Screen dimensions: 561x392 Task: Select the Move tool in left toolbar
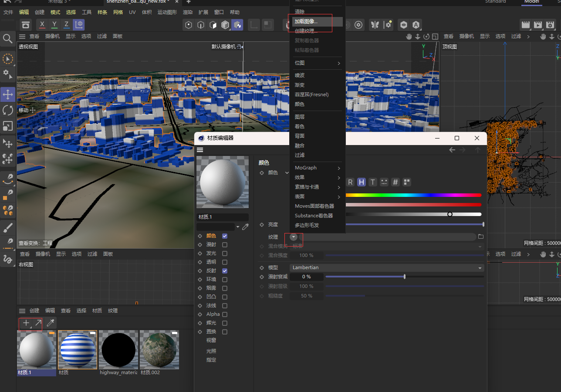pos(8,94)
